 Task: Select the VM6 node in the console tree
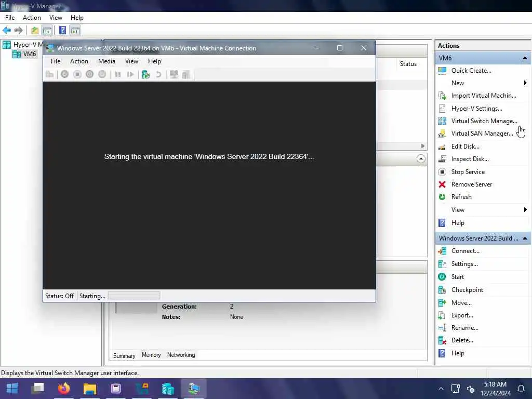click(29, 54)
